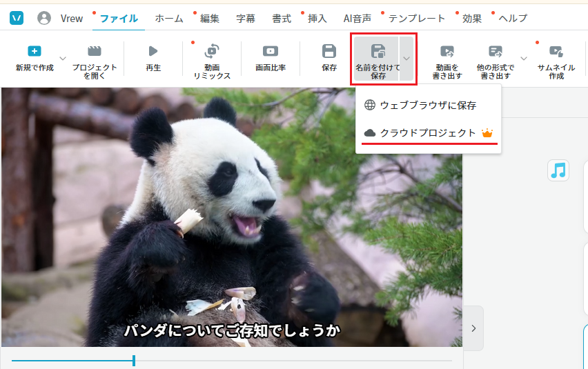Switch to the ホーム tab

tap(169, 18)
